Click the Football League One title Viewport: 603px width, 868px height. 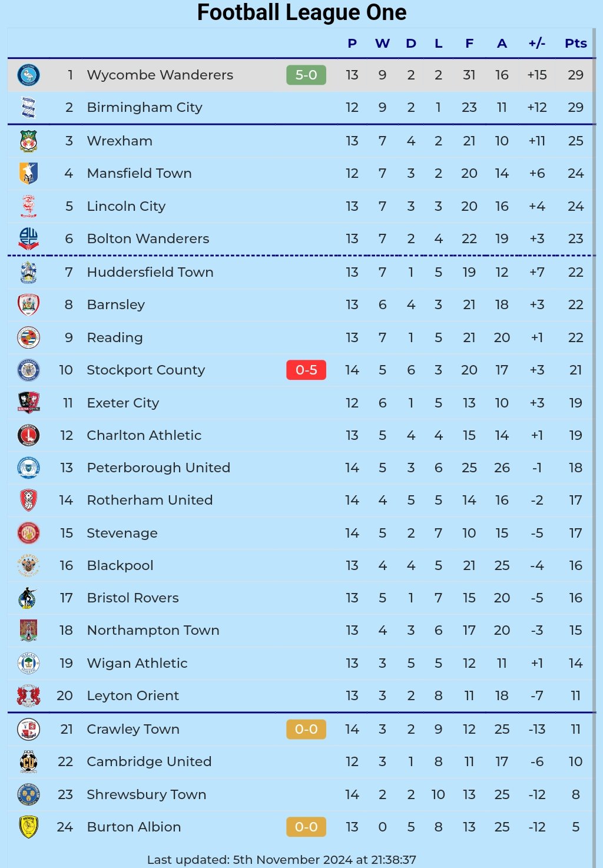301,12
